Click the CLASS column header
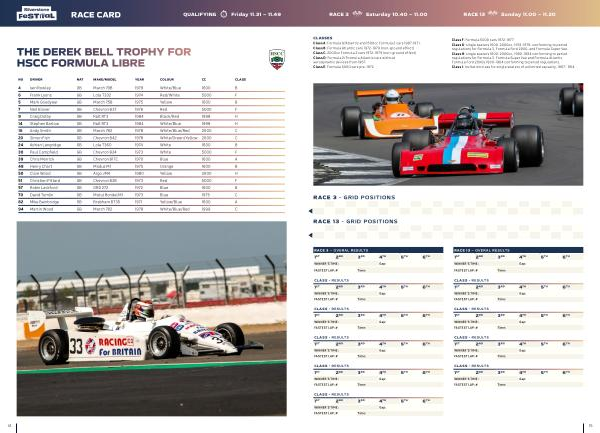The height and width of the screenshot is (433, 600). click(x=240, y=80)
